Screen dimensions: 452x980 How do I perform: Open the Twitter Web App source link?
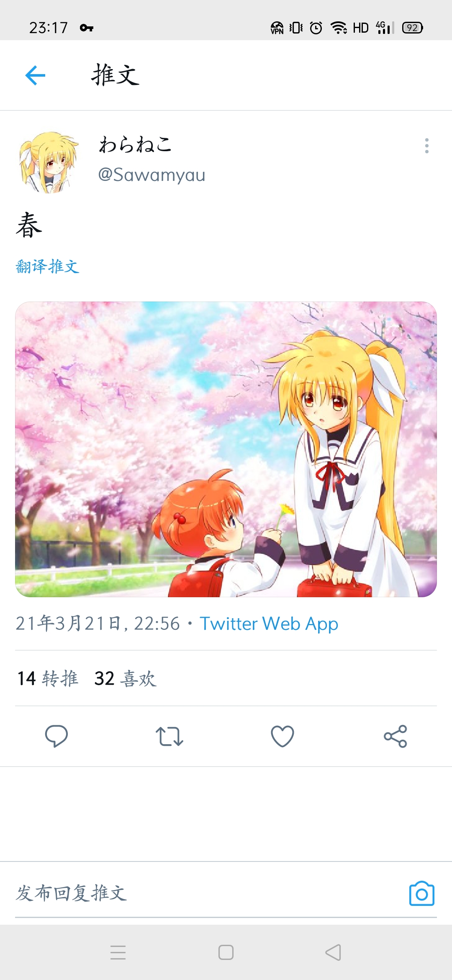pos(269,624)
